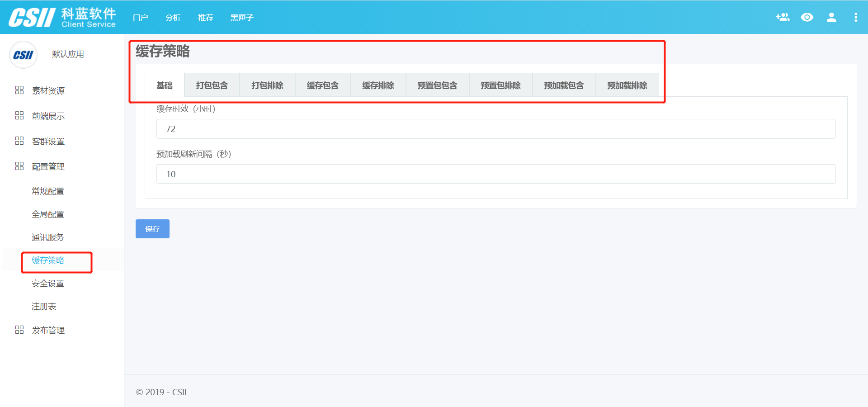
Task: Click the 缓存时效 input showing 72
Action: pos(496,129)
